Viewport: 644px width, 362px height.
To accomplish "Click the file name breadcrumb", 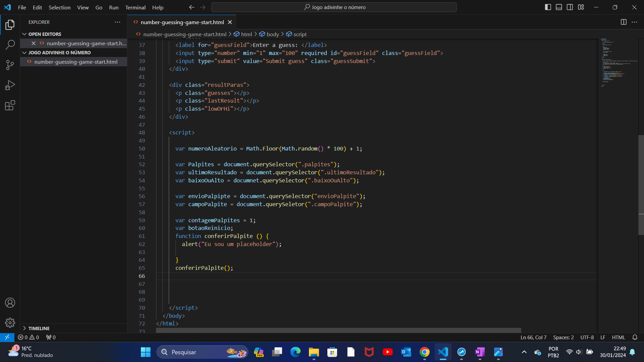I will point(181,34).
